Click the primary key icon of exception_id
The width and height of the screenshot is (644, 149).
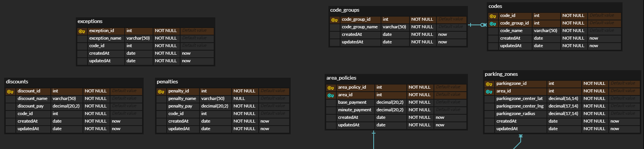coord(82,31)
